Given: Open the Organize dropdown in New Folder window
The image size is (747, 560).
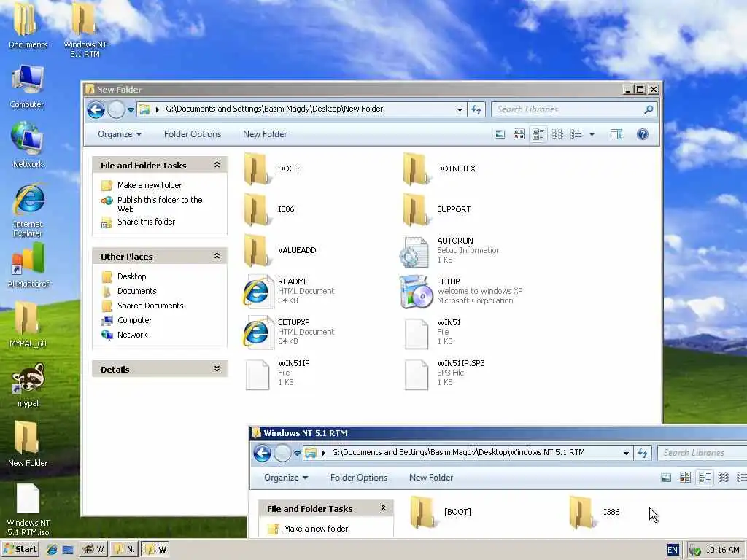Looking at the screenshot, I should pyautogui.click(x=120, y=134).
